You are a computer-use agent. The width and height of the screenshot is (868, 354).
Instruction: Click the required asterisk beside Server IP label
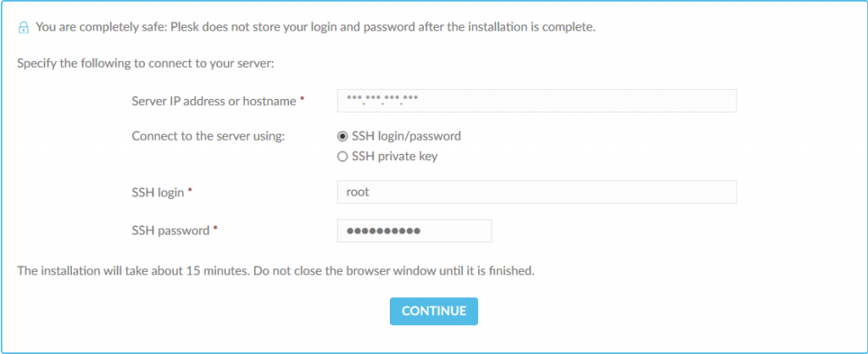[302, 100]
